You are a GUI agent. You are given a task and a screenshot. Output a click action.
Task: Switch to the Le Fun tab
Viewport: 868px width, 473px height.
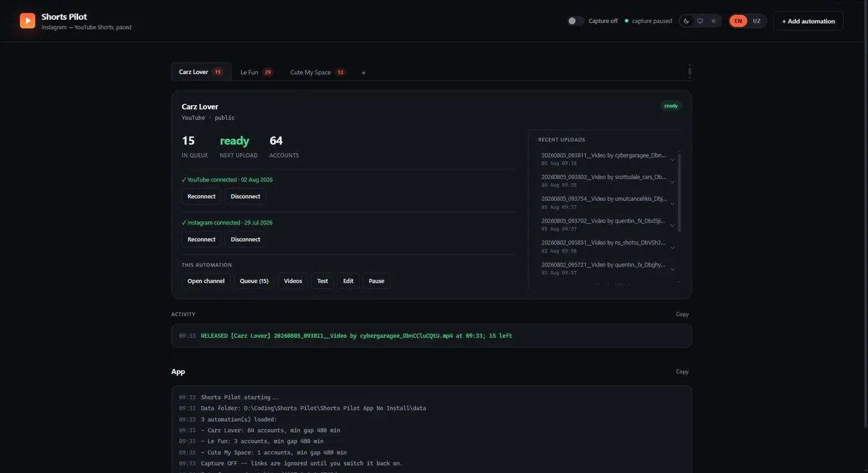[256, 73]
